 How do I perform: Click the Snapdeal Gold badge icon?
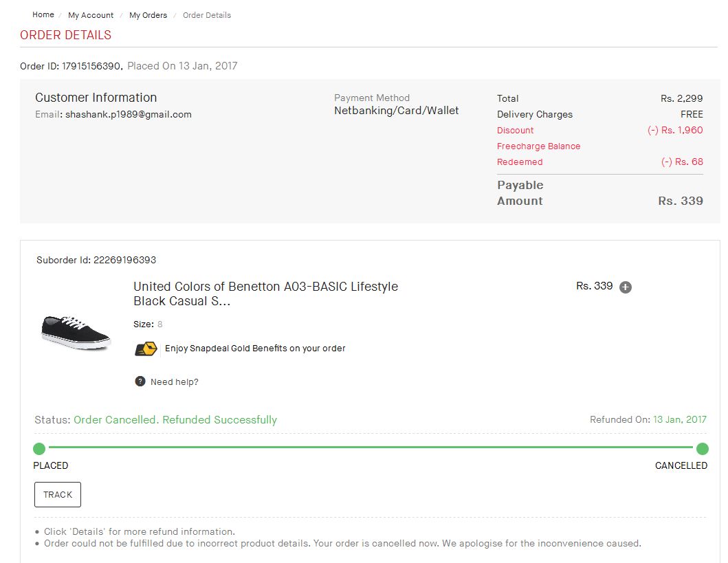coord(146,349)
